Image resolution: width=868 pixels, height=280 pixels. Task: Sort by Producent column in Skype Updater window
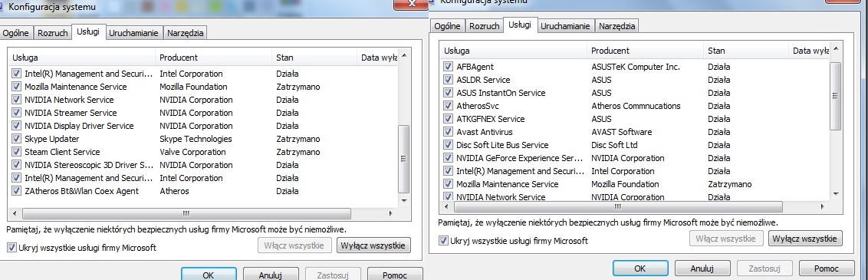[214, 58]
